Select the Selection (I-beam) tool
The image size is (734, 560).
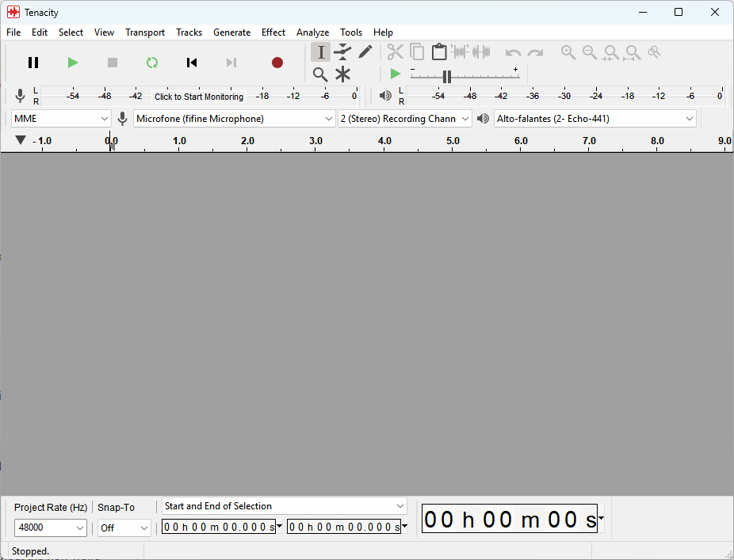(321, 52)
